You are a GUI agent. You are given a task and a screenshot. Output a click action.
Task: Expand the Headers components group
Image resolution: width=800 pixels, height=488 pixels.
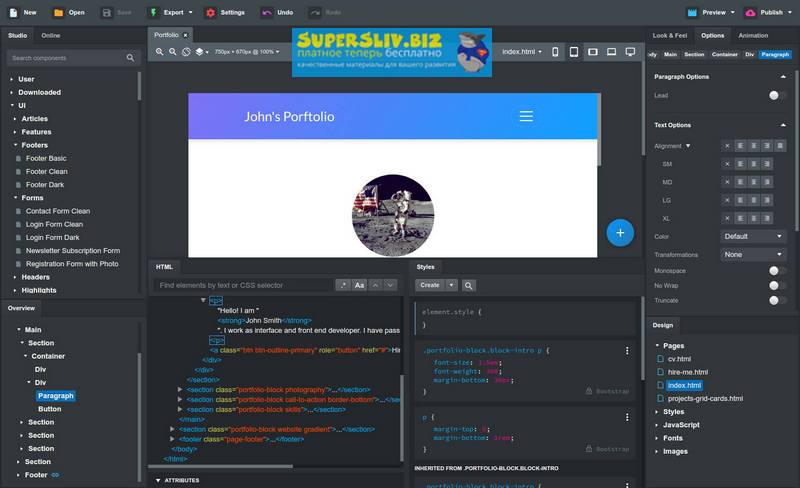[x=15, y=277]
